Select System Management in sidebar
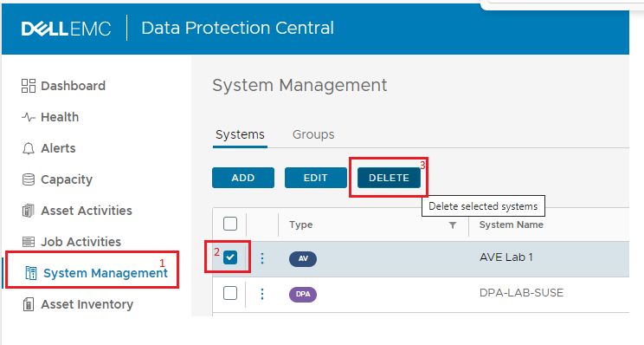 click(x=106, y=273)
